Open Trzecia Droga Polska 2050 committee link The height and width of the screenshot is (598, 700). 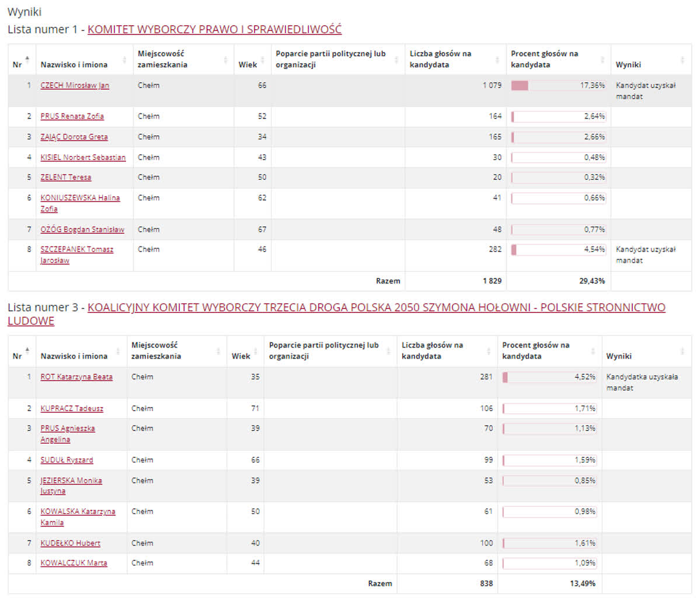point(376,308)
